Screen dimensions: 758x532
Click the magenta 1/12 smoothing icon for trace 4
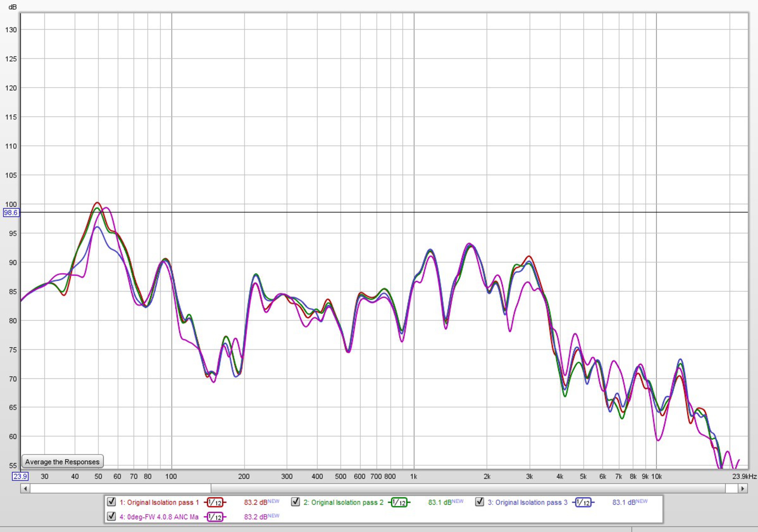[x=215, y=517]
